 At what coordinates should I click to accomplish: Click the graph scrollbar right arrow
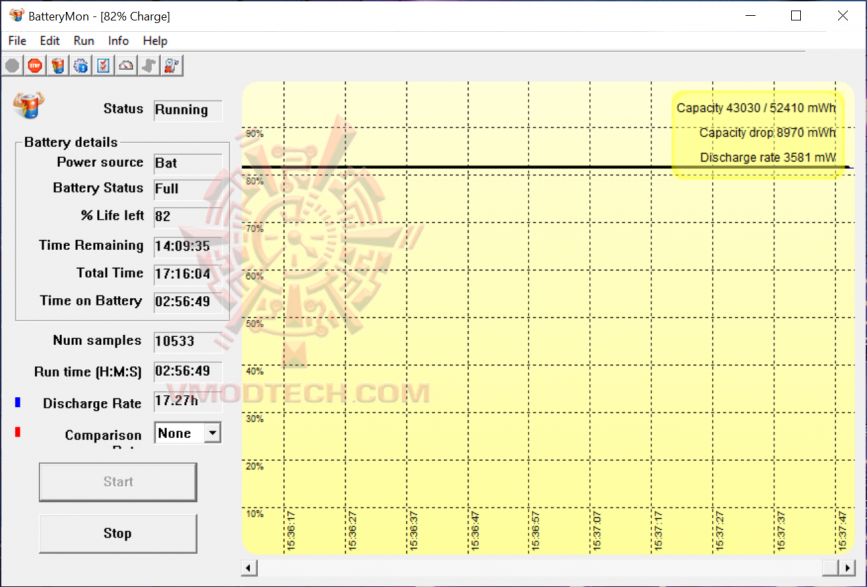[x=847, y=568]
